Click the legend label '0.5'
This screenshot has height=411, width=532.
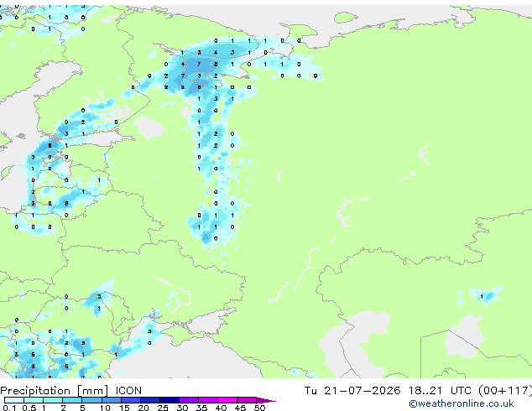coord(29,408)
